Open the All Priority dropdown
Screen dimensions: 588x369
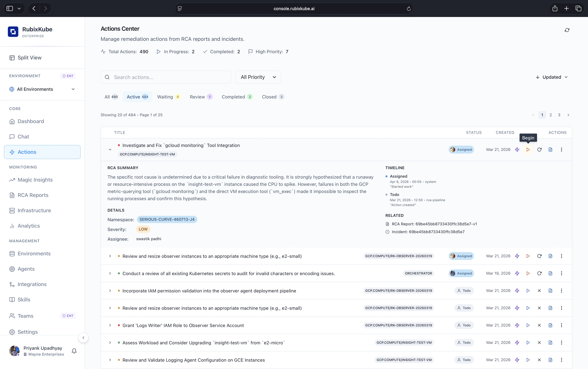pyautogui.click(x=258, y=77)
